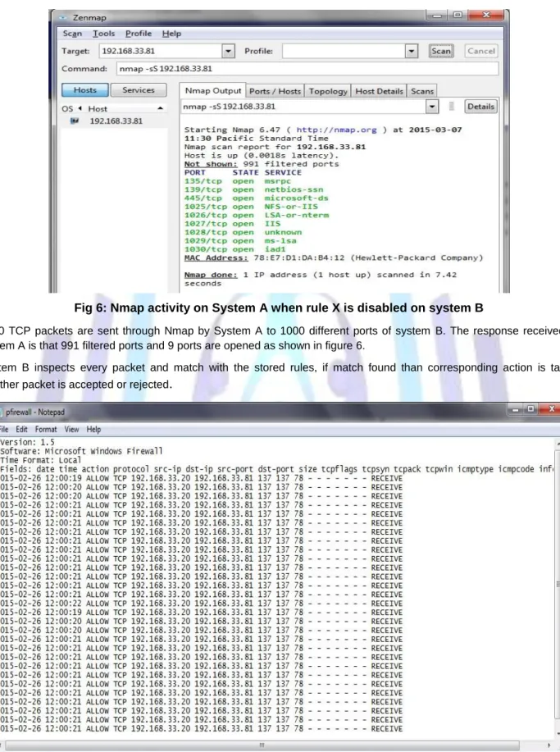
Task: Switch to the Scans tab
Action: pos(422,91)
